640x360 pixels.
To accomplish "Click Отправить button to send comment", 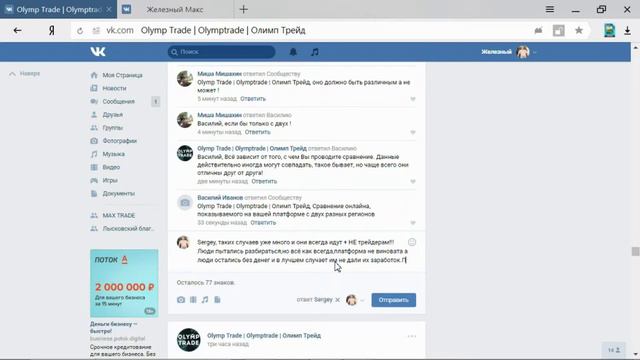I will pyautogui.click(x=393, y=300).
